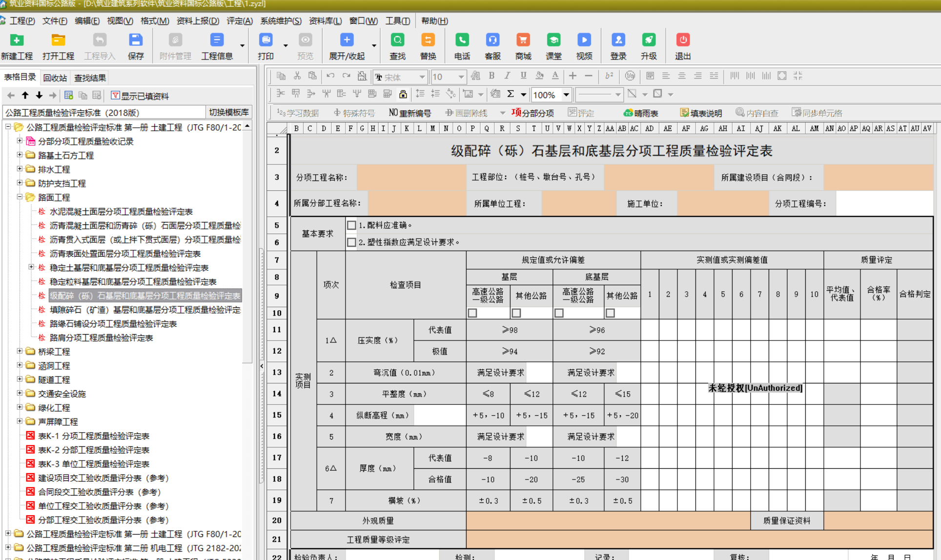Expand the 隧道工程 folder
The height and width of the screenshot is (560, 941).
point(20,379)
